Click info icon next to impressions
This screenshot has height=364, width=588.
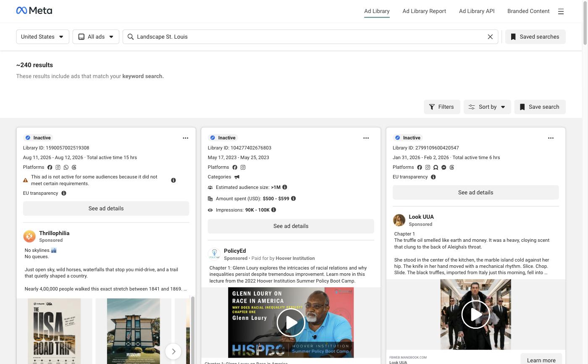pos(273,210)
